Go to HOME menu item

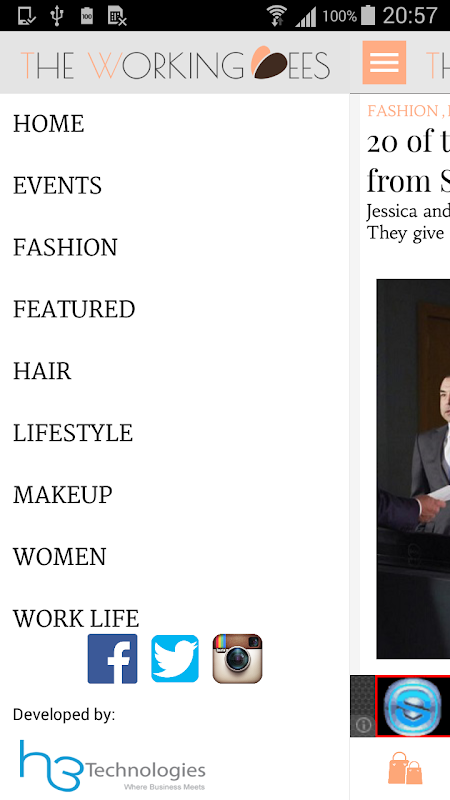48,124
